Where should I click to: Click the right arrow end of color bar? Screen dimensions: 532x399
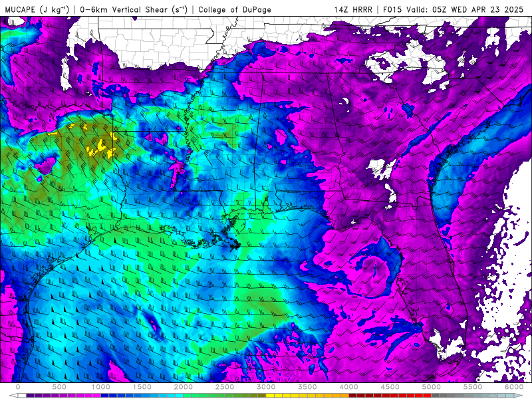519,396
